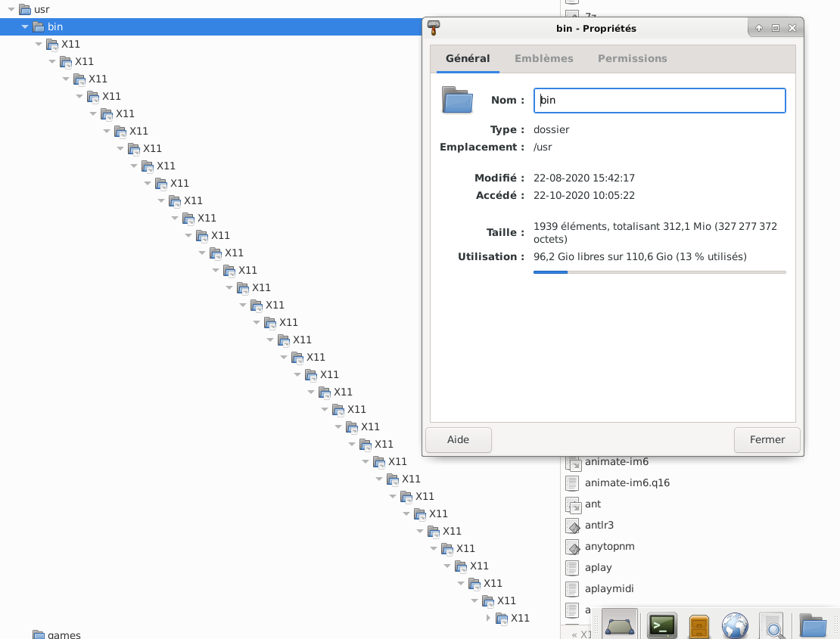Viewport: 840px width, 639px height.
Task: Collapse the first X11 folder under bin
Action: 39,45
